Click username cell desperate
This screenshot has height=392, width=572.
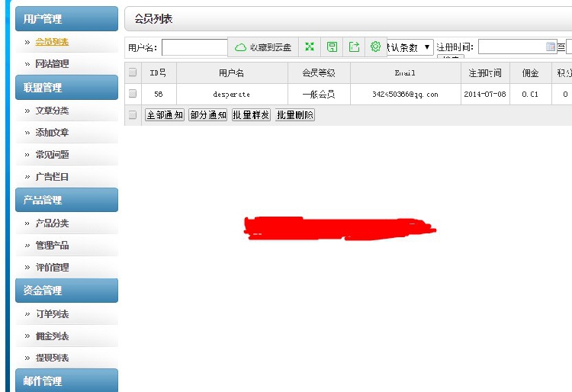[x=231, y=94]
